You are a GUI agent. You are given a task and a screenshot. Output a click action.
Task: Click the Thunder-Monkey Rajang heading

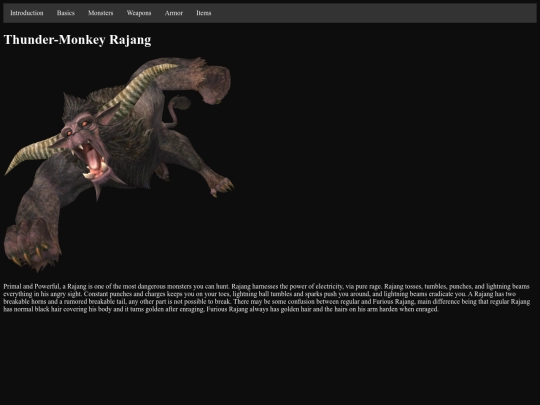[x=77, y=40]
